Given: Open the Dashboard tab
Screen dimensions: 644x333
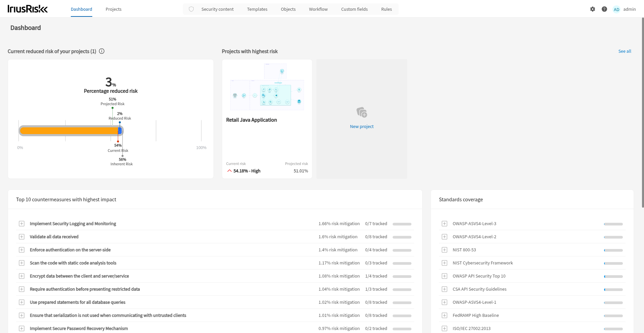Looking at the screenshot, I should (x=81, y=9).
